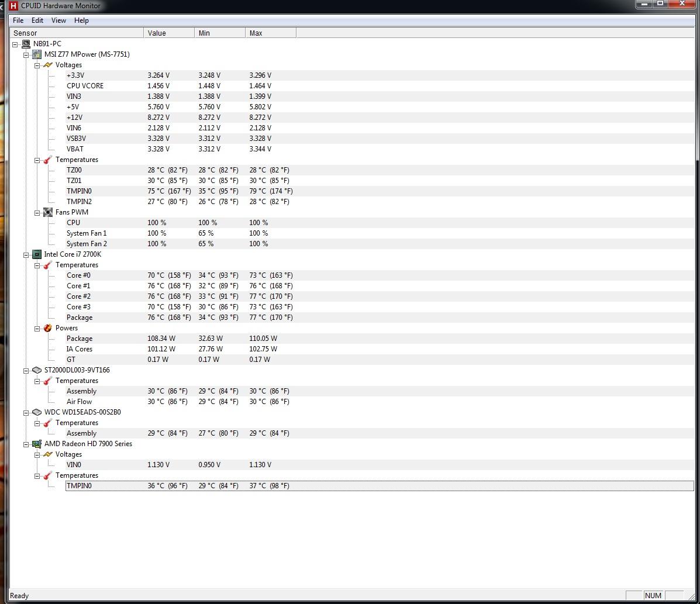
Task: Click the thermometer icon above the Air Flow row
Action: (48, 381)
